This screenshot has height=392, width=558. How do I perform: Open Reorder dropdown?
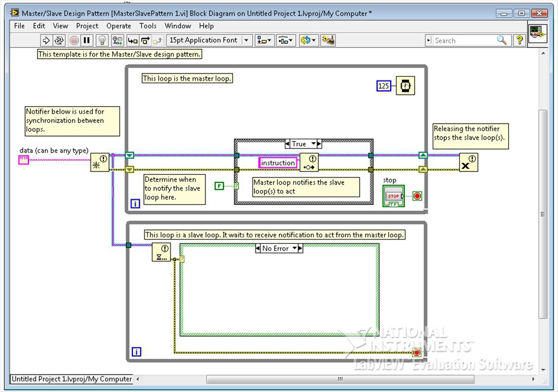(x=308, y=40)
